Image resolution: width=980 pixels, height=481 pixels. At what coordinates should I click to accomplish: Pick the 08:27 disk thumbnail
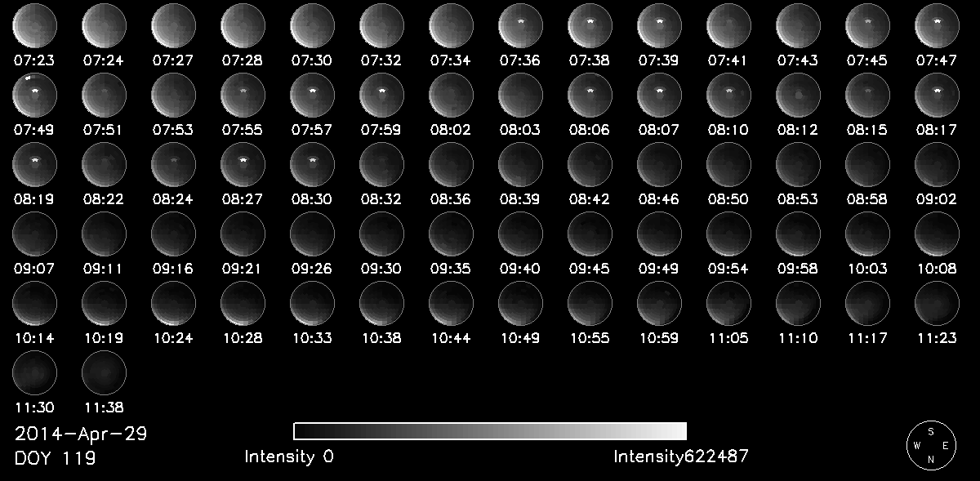point(243,164)
